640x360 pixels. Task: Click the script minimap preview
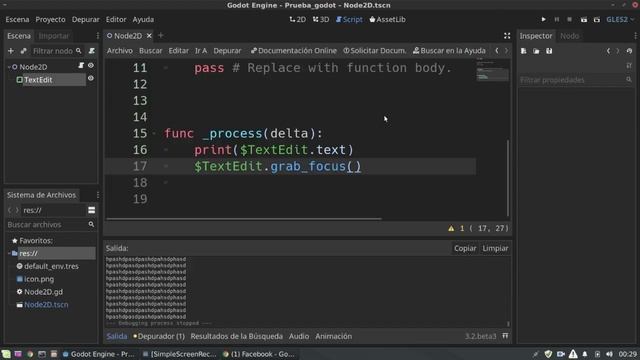pos(492,70)
